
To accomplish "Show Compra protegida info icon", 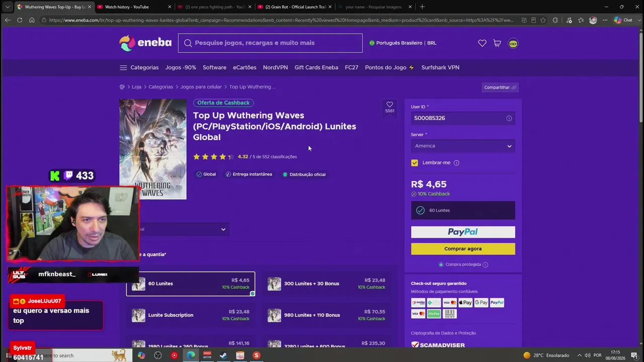I will (x=486, y=264).
